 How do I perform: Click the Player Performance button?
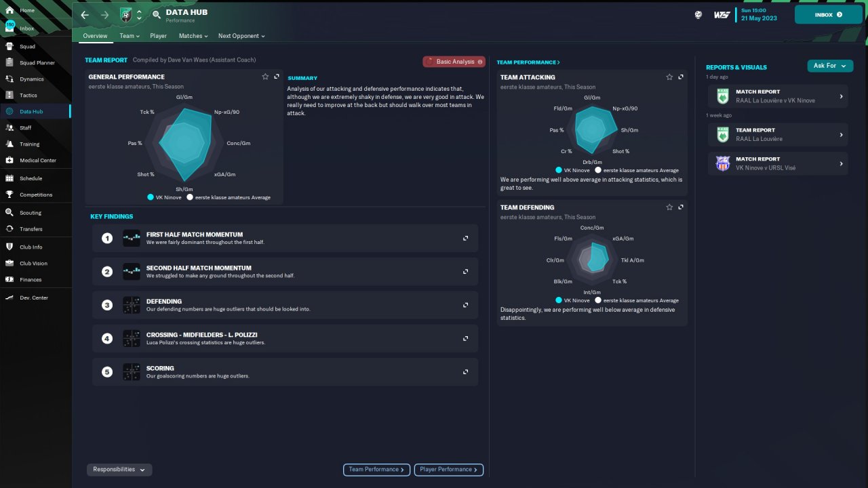click(x=449, y=470)
